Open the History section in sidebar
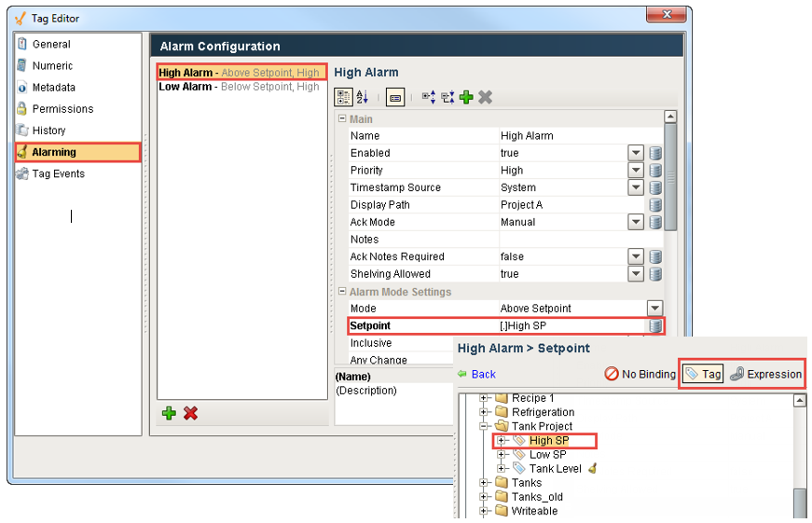812x523 pixels. tap(48, 131)
